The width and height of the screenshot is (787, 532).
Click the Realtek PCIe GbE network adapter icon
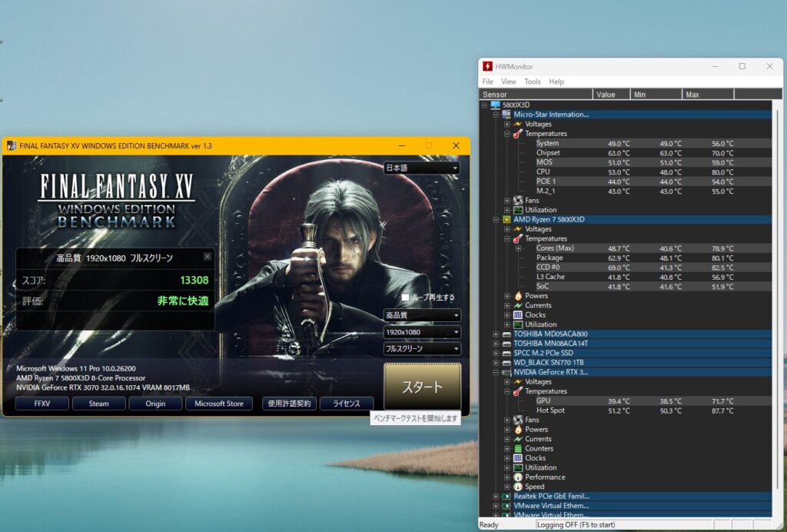506,497
